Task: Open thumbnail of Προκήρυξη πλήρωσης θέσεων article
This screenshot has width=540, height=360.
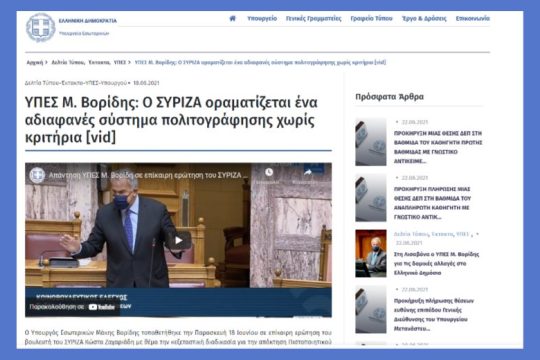Action: [371, 309]
